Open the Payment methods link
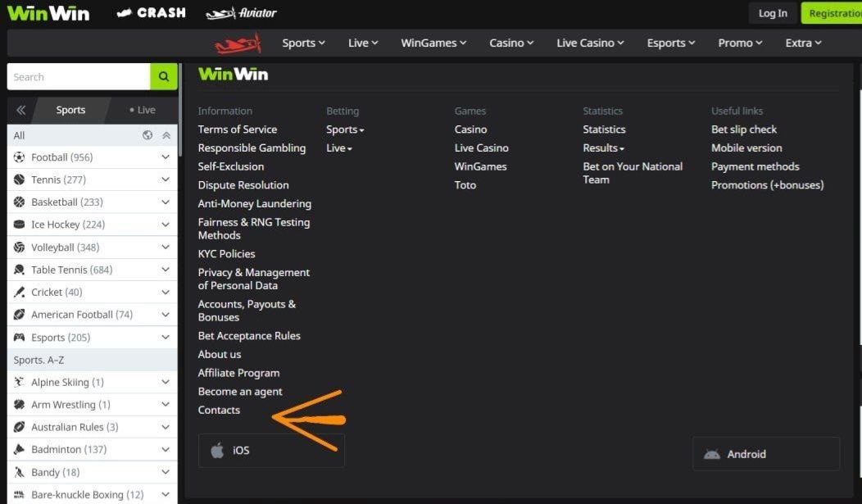Viewport: 862px width, 504px height. 755,166
